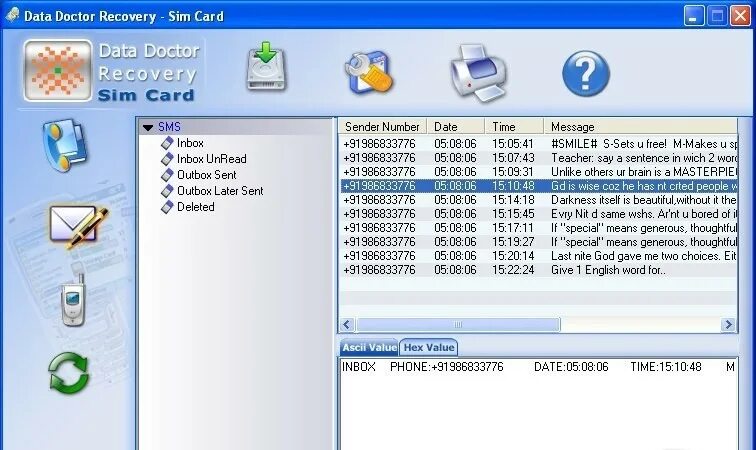The height and width of the screenshot is (450, 756).
Task: Open the blue Help question mark
Action: coord(586,74)
